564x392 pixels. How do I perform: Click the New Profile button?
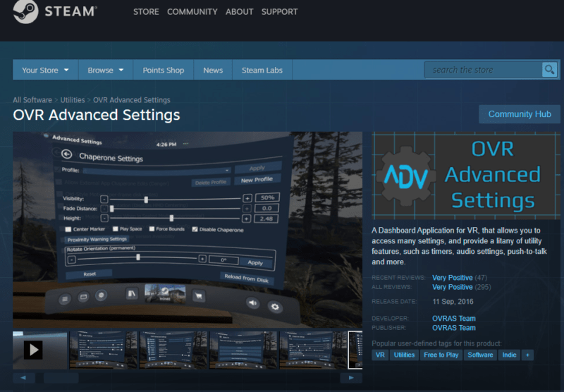click(257, 180)
